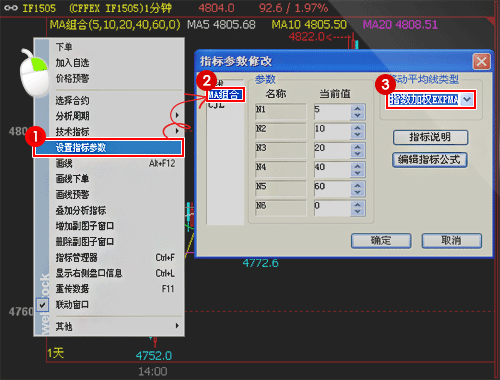Open 编辑指标公式 editor

(430, 160)
